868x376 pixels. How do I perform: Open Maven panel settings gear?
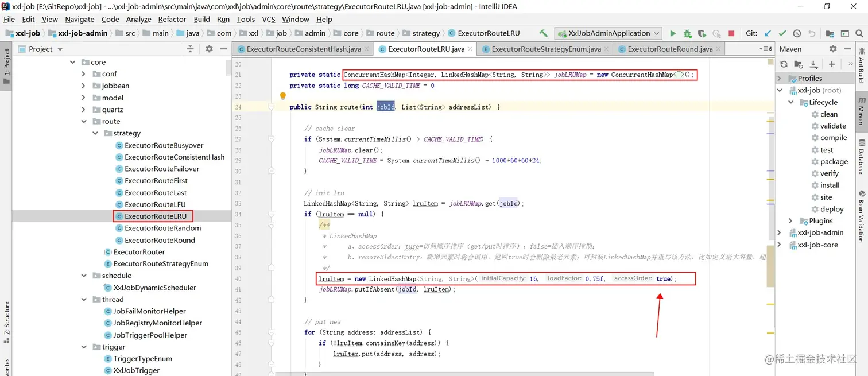click(833, 49)
